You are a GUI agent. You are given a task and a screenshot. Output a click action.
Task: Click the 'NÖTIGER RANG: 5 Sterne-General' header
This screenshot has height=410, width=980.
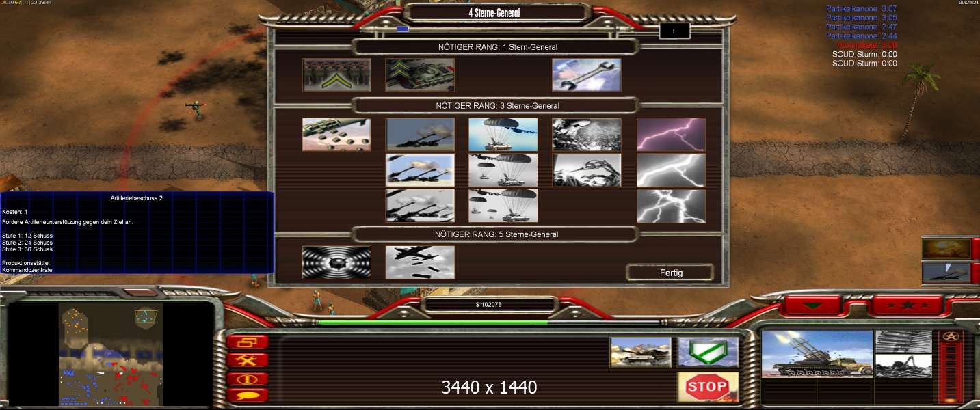(497, 234)
